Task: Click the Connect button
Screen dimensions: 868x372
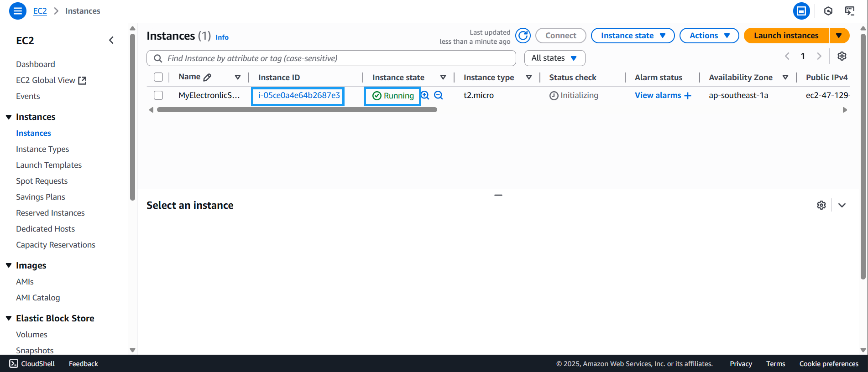Action: 560,36
